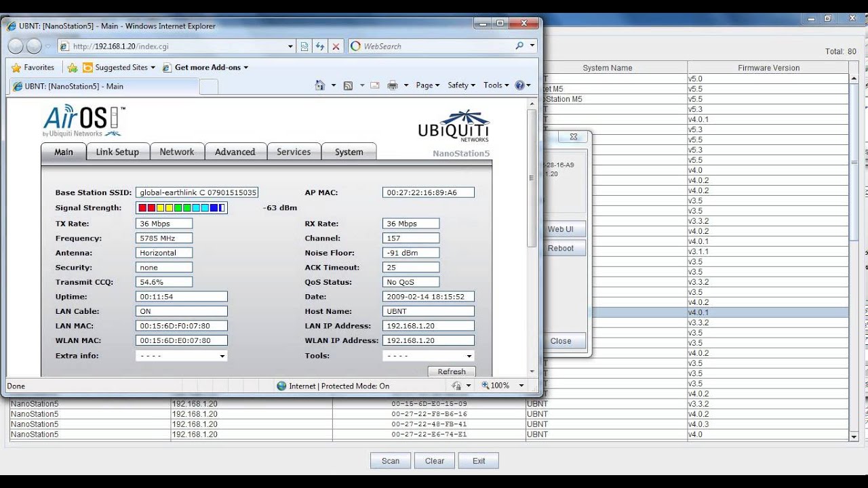Open a new browser tab
Screen dimensions: 868x488
click(209, 86)
